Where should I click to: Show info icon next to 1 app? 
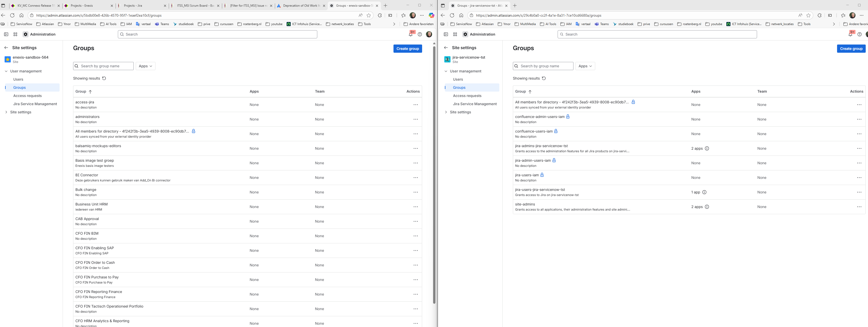[x=704, y=192]
